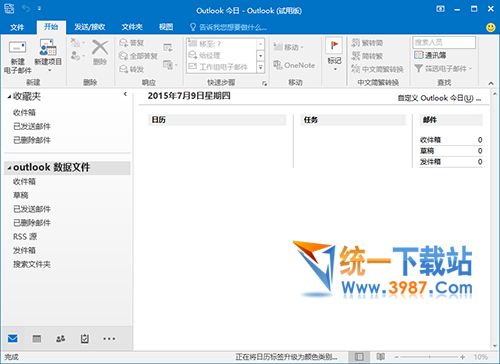Click Send/Receive icon in title bar
500x364 pixels.
tap(9, 9)
